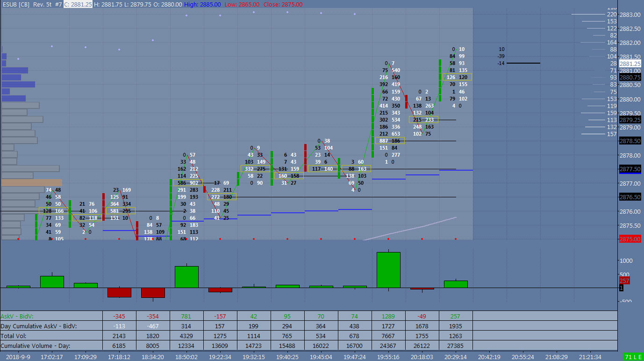Select AskV - BidV value -49
Screen dimensions: 644x361
(422, 317)
